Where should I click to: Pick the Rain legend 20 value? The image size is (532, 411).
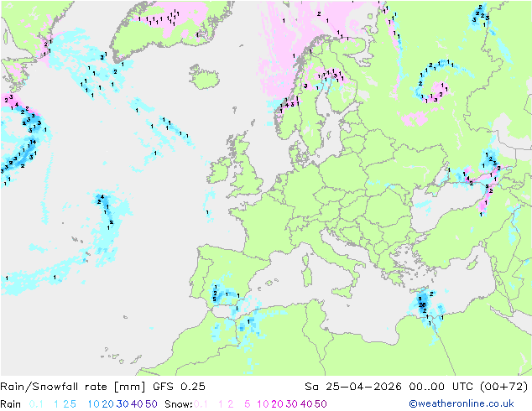tap(108, 404)
